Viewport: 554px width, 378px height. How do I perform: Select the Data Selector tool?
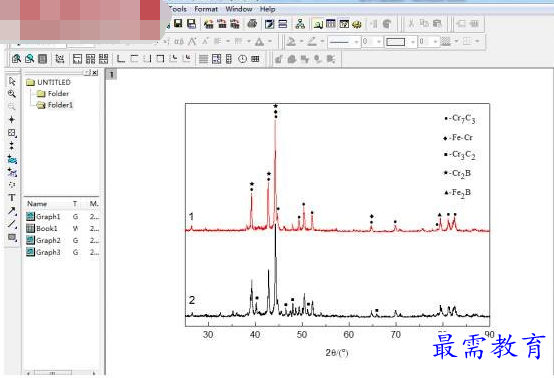tap(12, 145)
